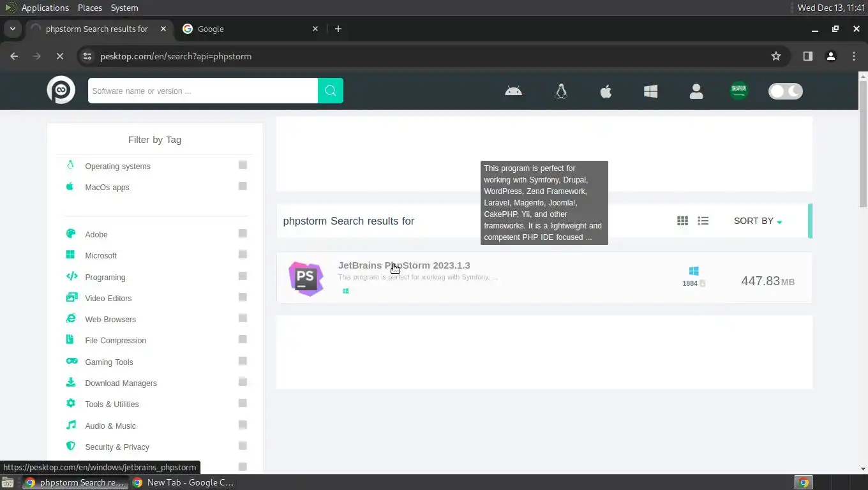Switch to New Tab - Google Chrome taskbar window
The image size is (868, 490).
pyautogui.click(x=184, y=482)
